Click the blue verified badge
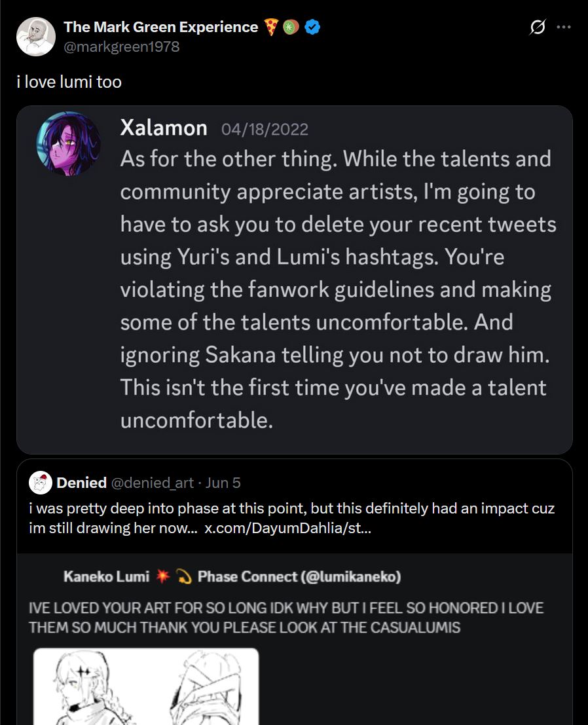 point(312,28)
